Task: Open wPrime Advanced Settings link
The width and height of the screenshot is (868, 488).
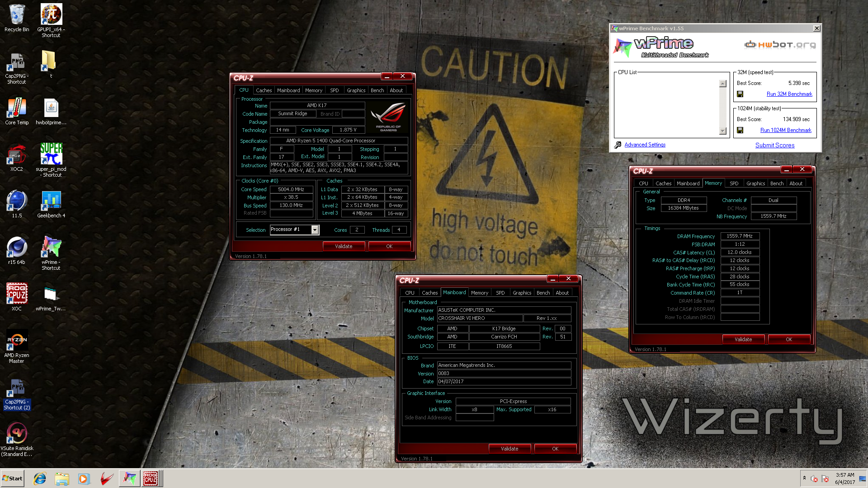Action: [x=645, y=145]
